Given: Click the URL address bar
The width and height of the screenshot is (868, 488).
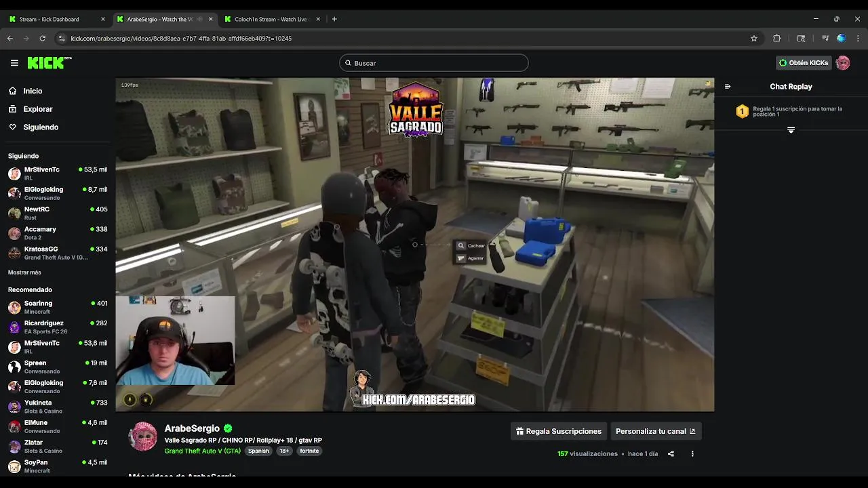Looking at the screenshot, I should (407, 39).
